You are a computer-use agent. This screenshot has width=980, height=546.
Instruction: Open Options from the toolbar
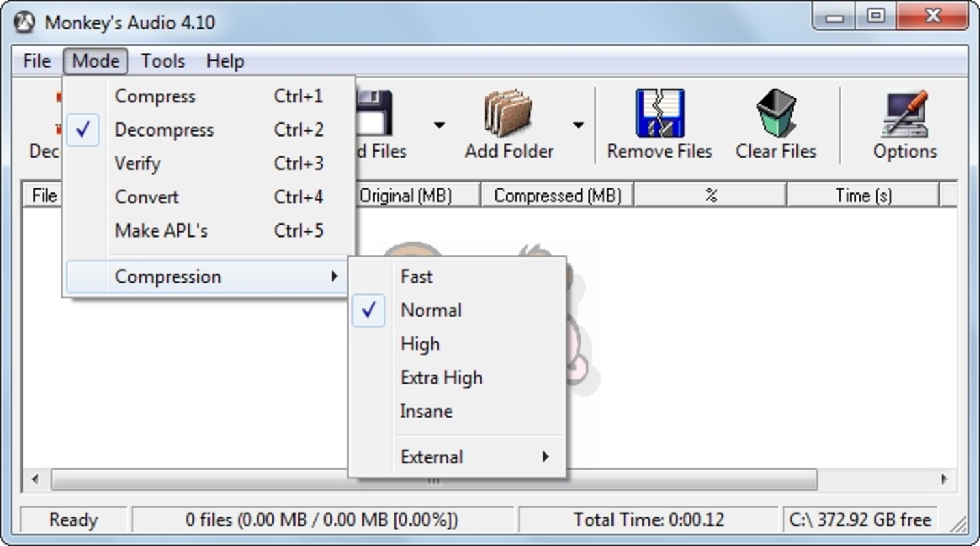pos(905,125)
